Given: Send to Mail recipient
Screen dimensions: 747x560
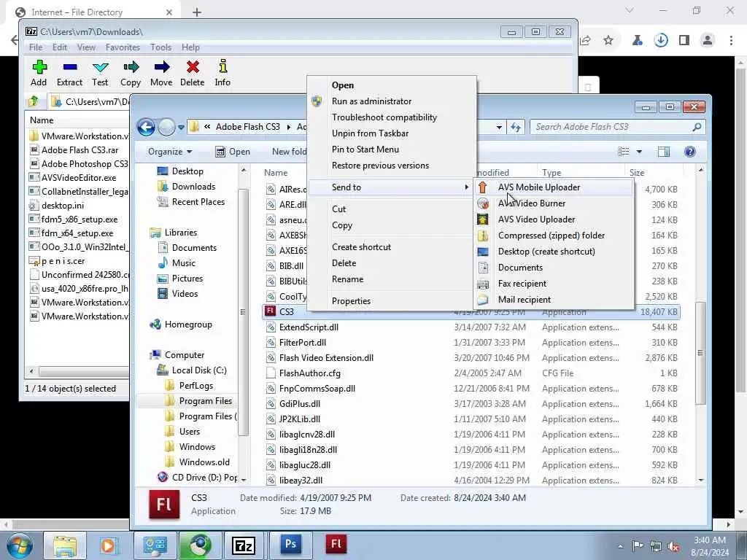Looking at the screenshot, I should tap(554, 300).
